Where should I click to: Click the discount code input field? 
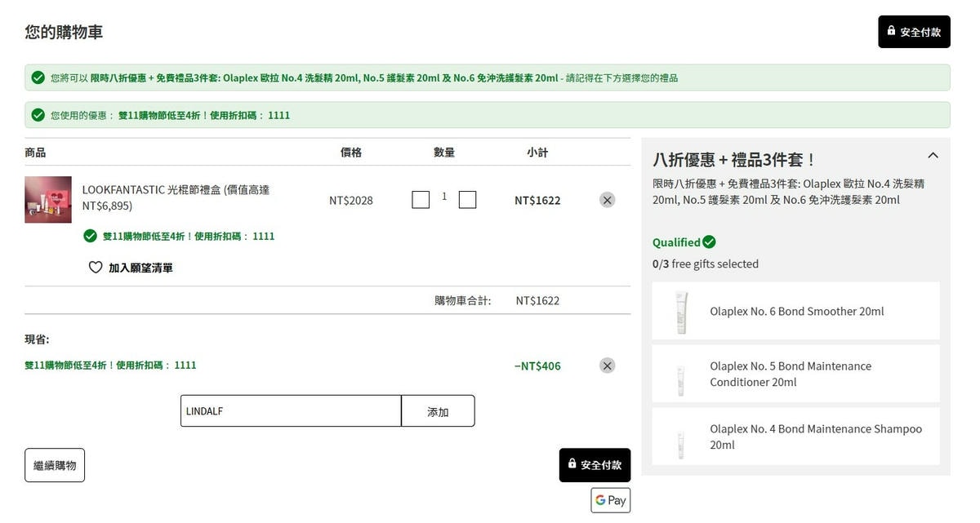pos(291,411)
